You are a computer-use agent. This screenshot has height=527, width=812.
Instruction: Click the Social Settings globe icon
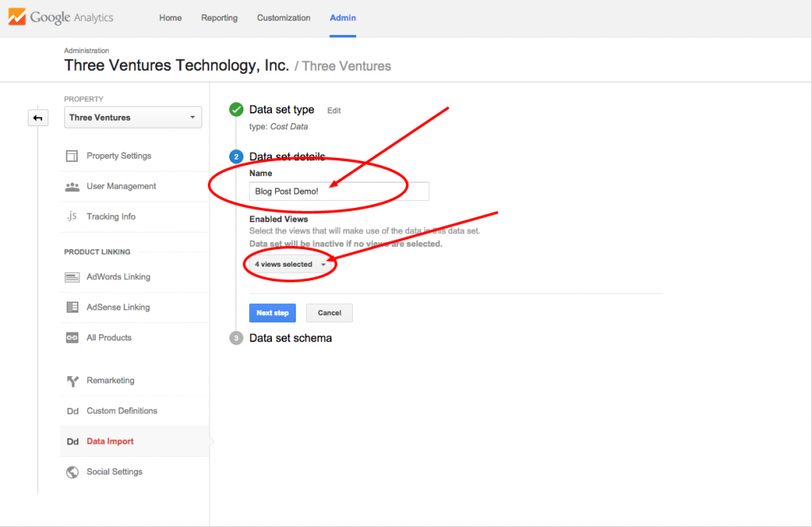click(72, 472)
